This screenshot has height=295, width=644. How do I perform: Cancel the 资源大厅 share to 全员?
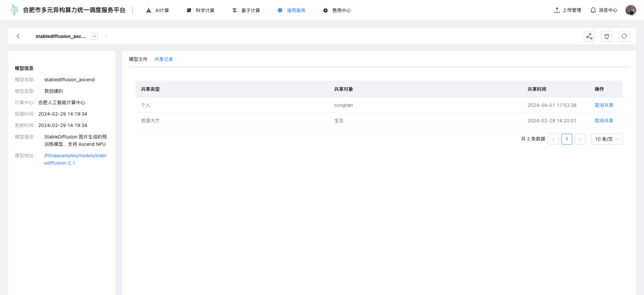604,121
